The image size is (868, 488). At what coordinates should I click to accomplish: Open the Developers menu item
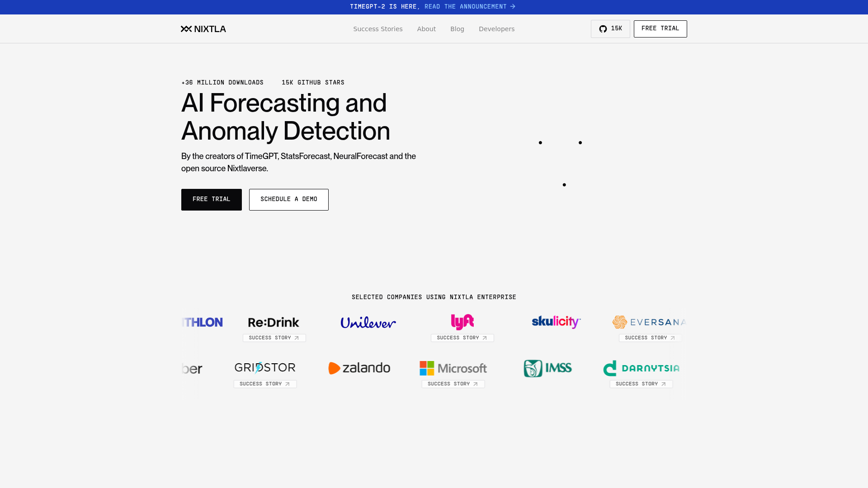496,28
